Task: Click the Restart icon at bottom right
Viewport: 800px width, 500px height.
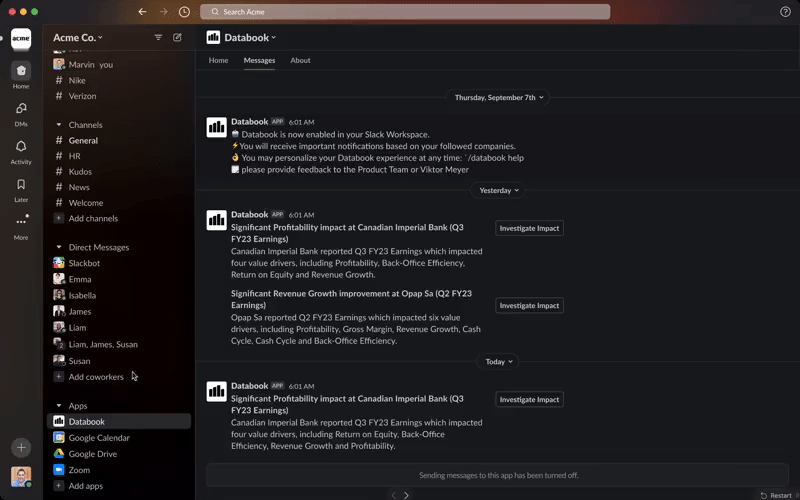Action: point(763,495)
